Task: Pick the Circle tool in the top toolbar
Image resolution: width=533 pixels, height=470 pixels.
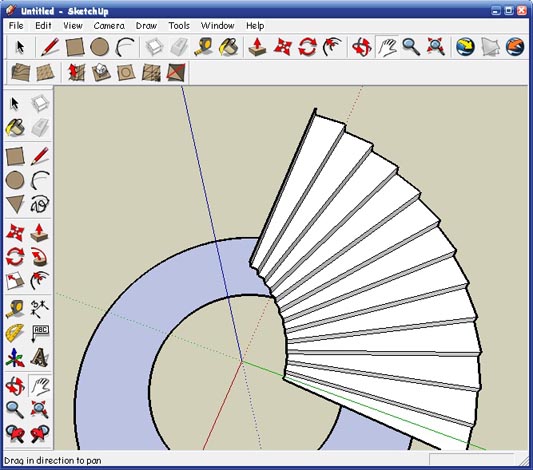Action: tap(100, 47)
